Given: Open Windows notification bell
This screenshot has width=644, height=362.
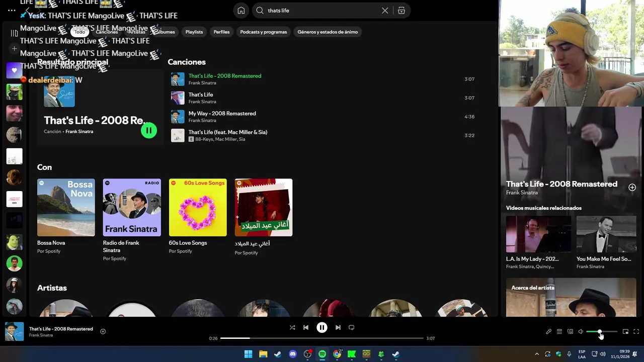Looking at the screenshot, I should 635,354.
